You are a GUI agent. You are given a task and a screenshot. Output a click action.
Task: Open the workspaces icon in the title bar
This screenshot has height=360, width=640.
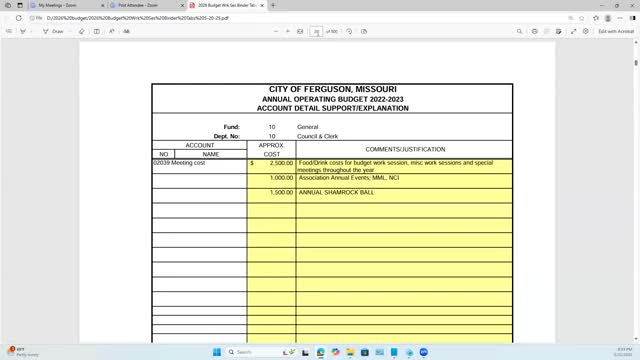tap(8, 5)
